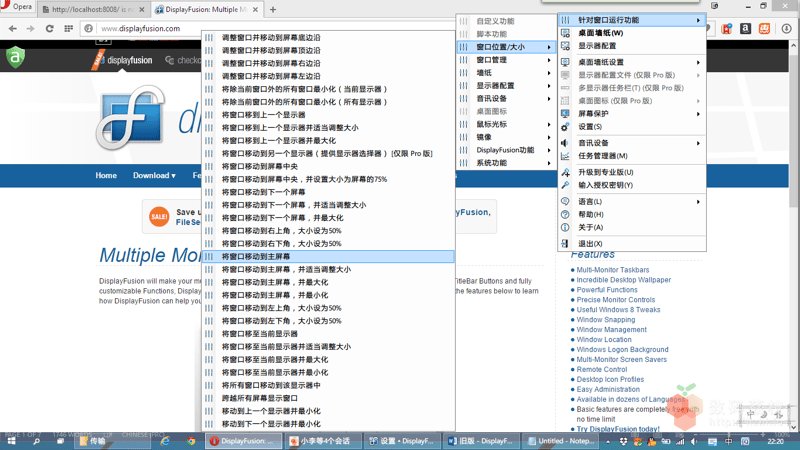Reload the displayfusion.com page
Viewport: 800px width, 450px height.
pos(49,29)
